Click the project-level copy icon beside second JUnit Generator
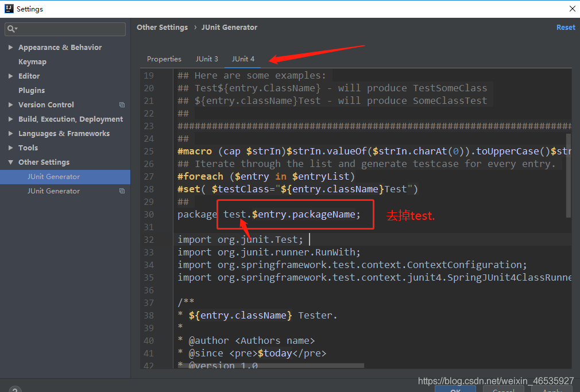Image resolution: width=580 pixels, height=392 pixels. [x=122, y=191]
